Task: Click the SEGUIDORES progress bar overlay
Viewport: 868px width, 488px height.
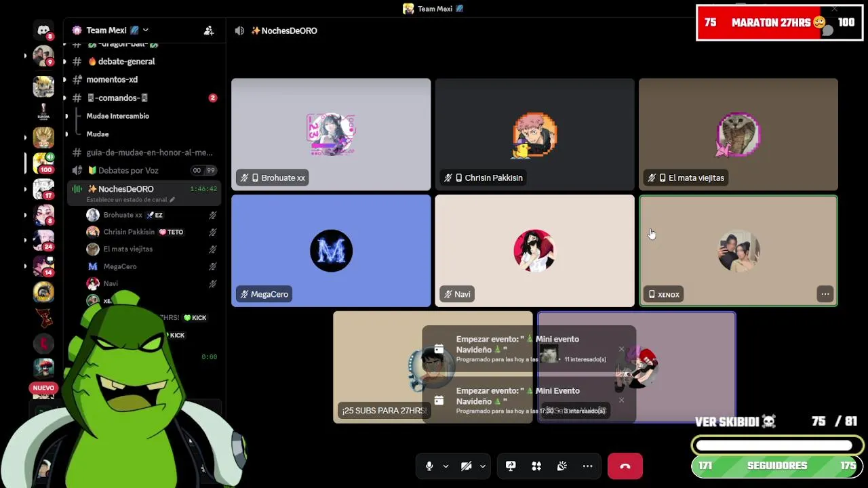Action: tap(777, 466)
